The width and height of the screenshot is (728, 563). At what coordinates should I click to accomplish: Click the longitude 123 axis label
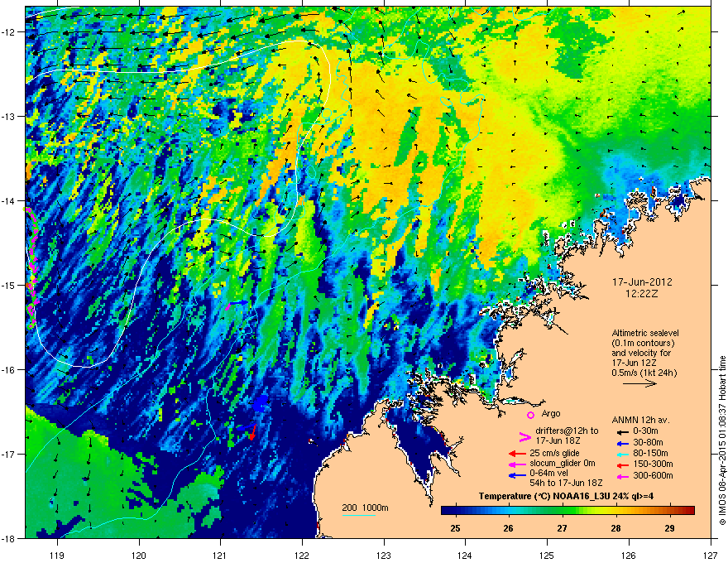(384, 555)
